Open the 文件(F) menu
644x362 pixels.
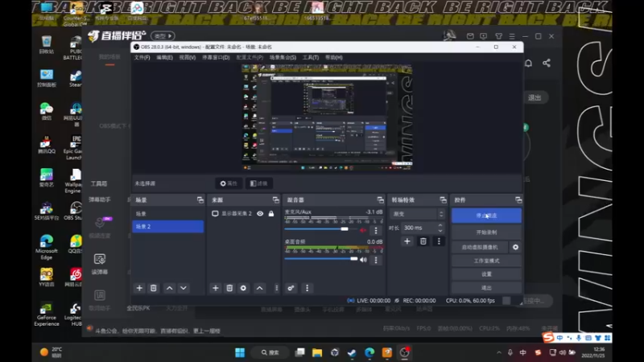click(142, 57)
